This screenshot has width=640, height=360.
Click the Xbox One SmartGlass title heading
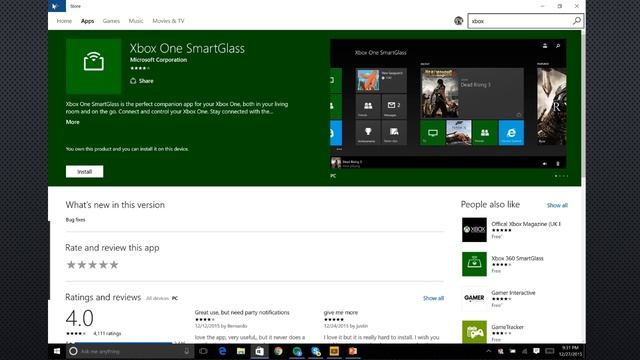tap(187, 49)
